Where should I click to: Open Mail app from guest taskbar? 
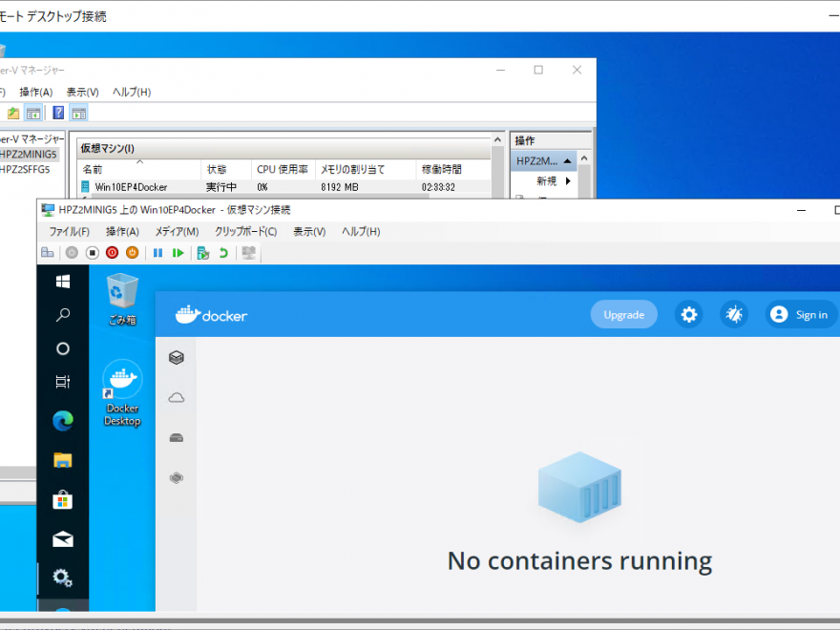coord(63,539)
